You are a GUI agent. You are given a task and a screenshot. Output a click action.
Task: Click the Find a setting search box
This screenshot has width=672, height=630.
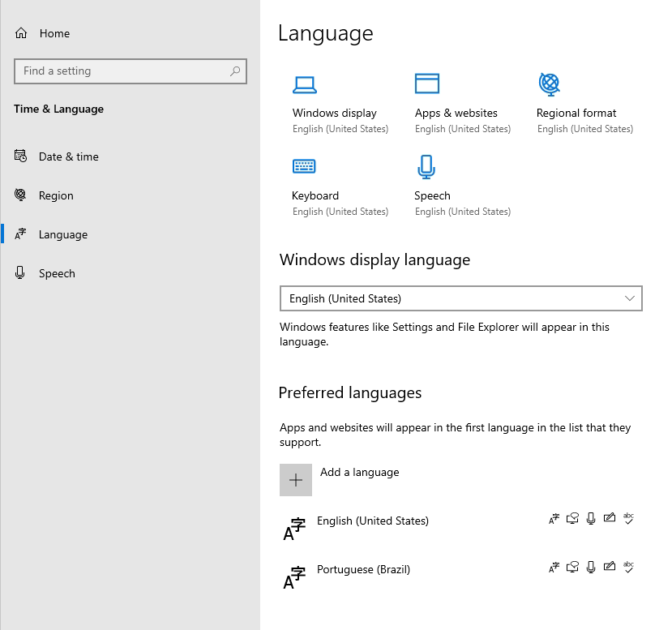(131, 71)
